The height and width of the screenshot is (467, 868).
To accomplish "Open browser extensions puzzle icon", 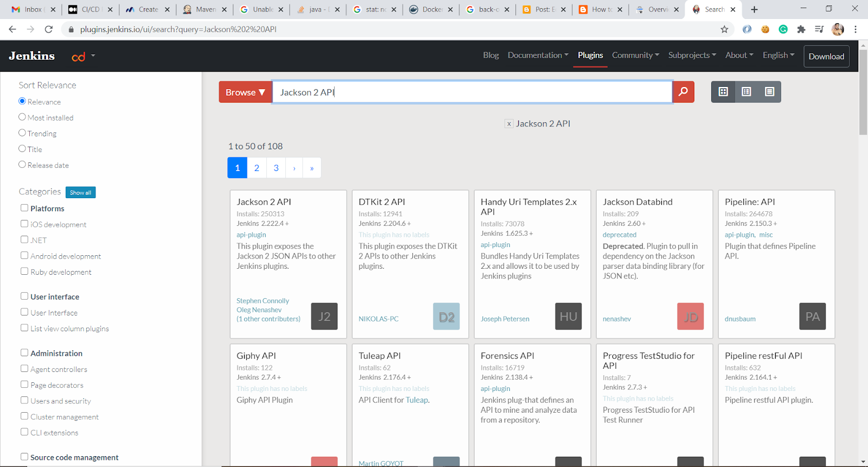I will pyautogui.click(x=801, y=29).
